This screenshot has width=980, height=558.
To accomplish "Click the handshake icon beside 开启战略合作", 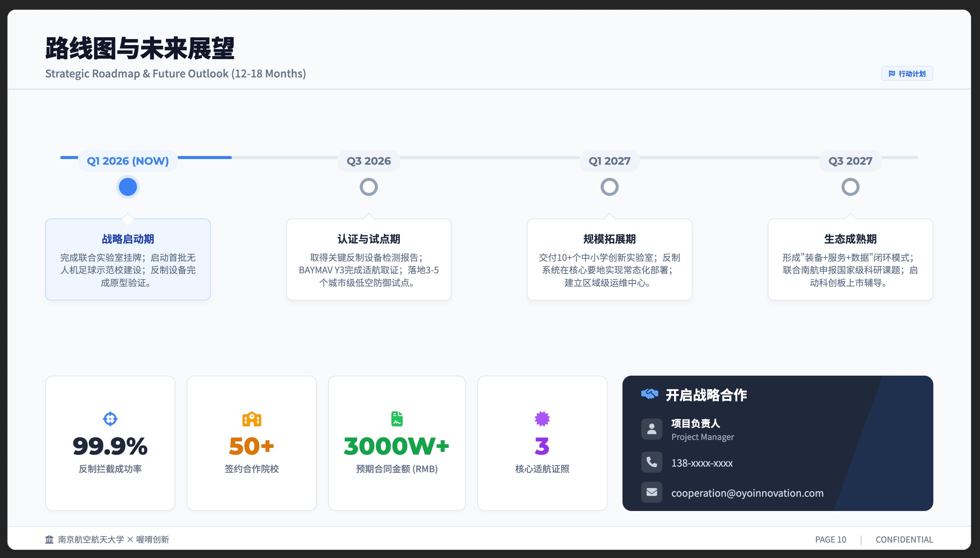I will click(649, 394).
